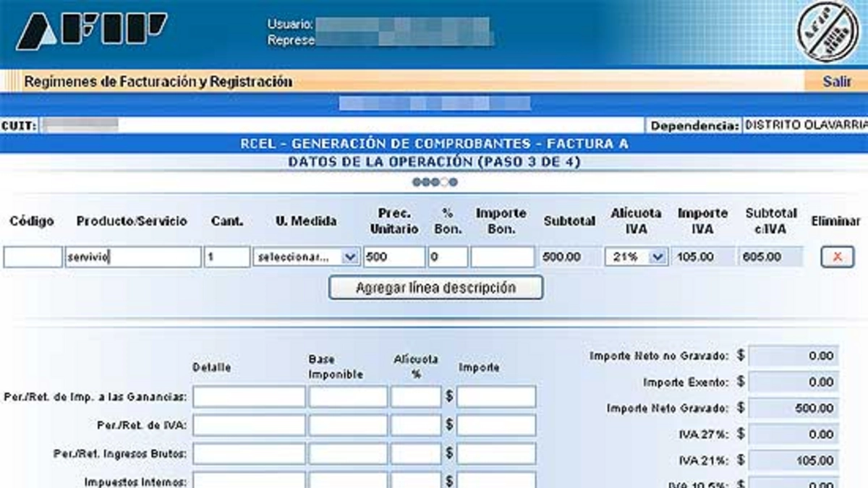868x488 pixels.
Task: Click the Código input field
Action: coord(33,257)
